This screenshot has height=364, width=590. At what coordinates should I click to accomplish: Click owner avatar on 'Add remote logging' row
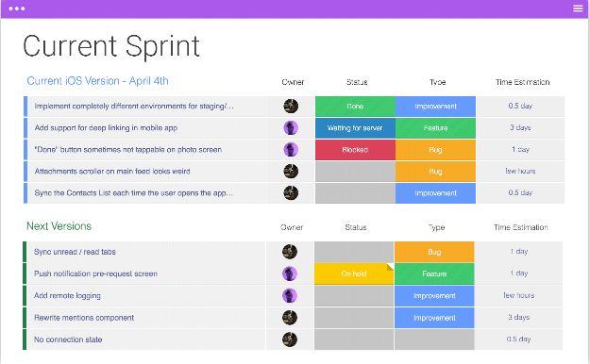tap(290, 295)
